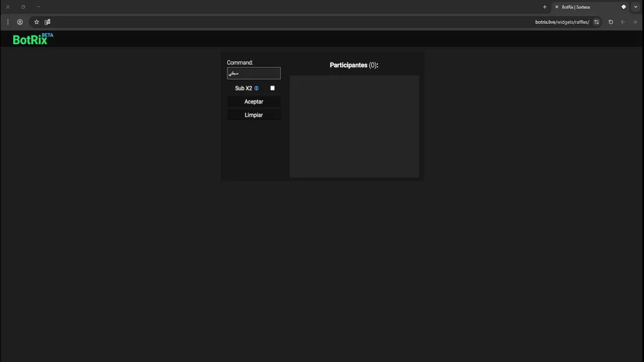
Task: Open the browser profile avatar icon
Action: click(20, 22)
